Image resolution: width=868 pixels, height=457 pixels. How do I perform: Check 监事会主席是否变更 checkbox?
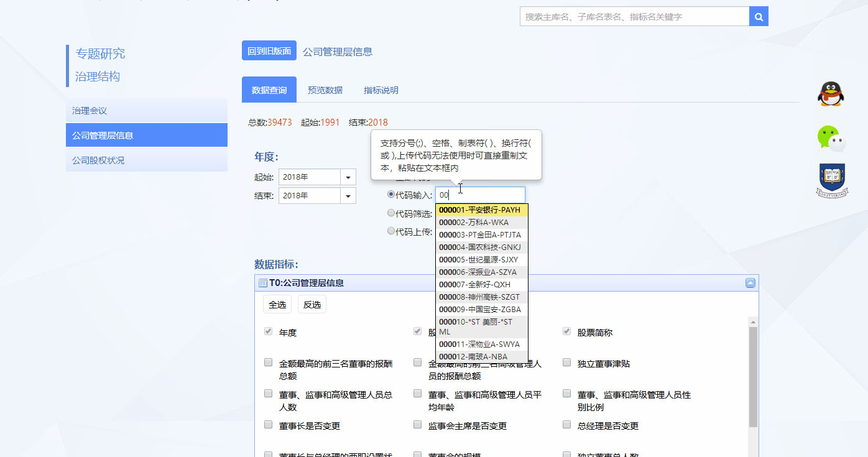(417, 425)
